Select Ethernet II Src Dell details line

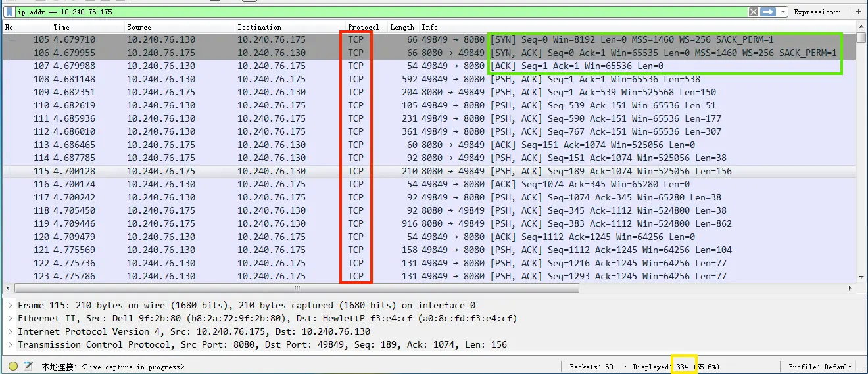pos(267,318)
